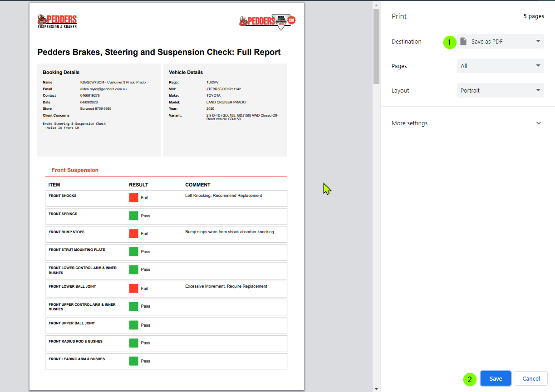Open the Layout dropdown set to Portrait
This screenshot has height=392, width=555.
500,90
